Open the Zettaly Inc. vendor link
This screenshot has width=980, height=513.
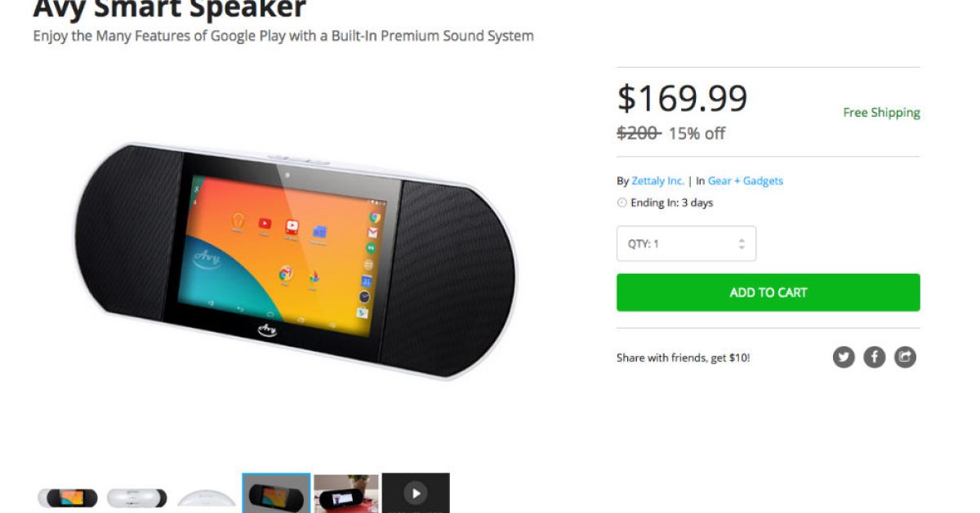coord(657,181)
